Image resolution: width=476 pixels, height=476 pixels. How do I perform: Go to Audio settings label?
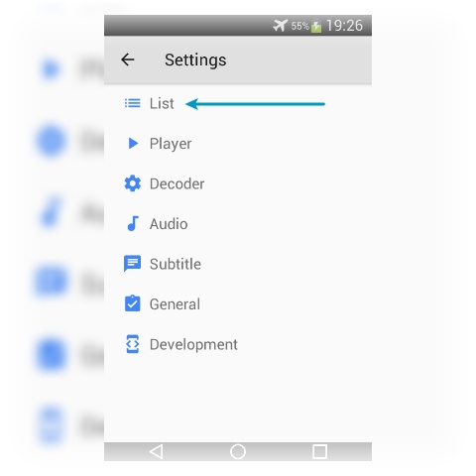click(x=169, y=224)
